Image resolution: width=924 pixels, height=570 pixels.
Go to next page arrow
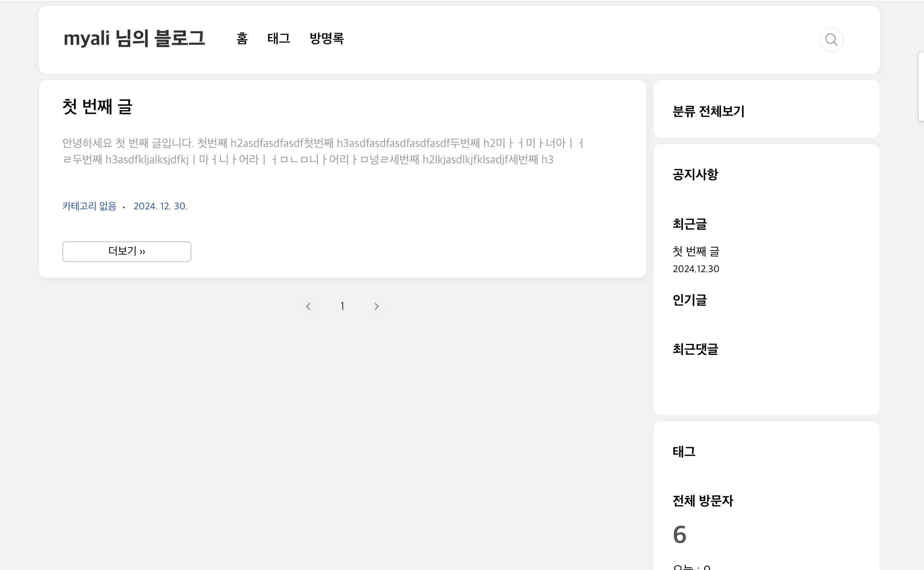(376, 306)
